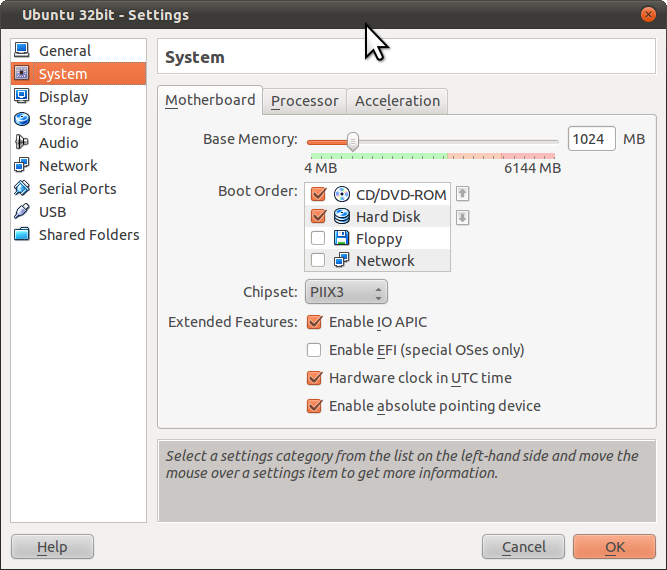Open the General settings category icon
Screen dimensions: 667x570
tap(21, 51)
